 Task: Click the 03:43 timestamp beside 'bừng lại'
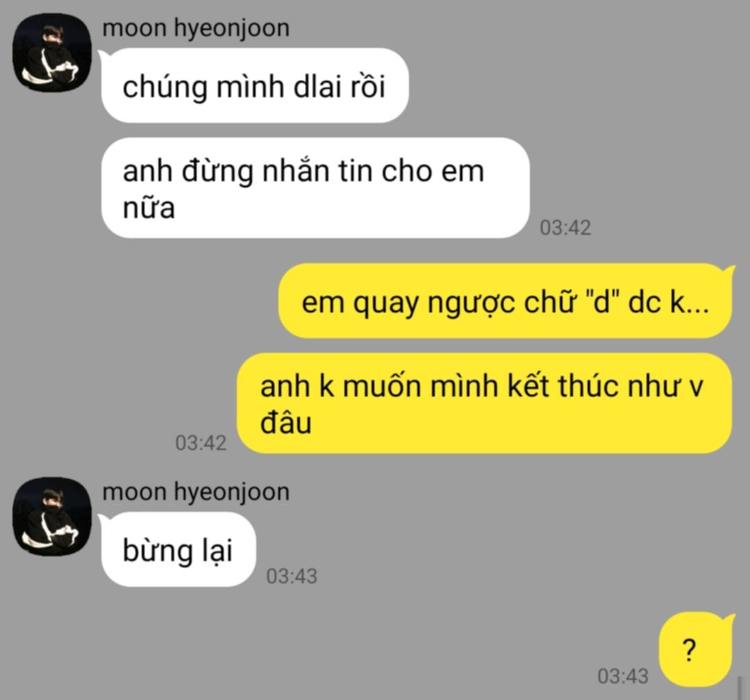[x=292, y=576]
